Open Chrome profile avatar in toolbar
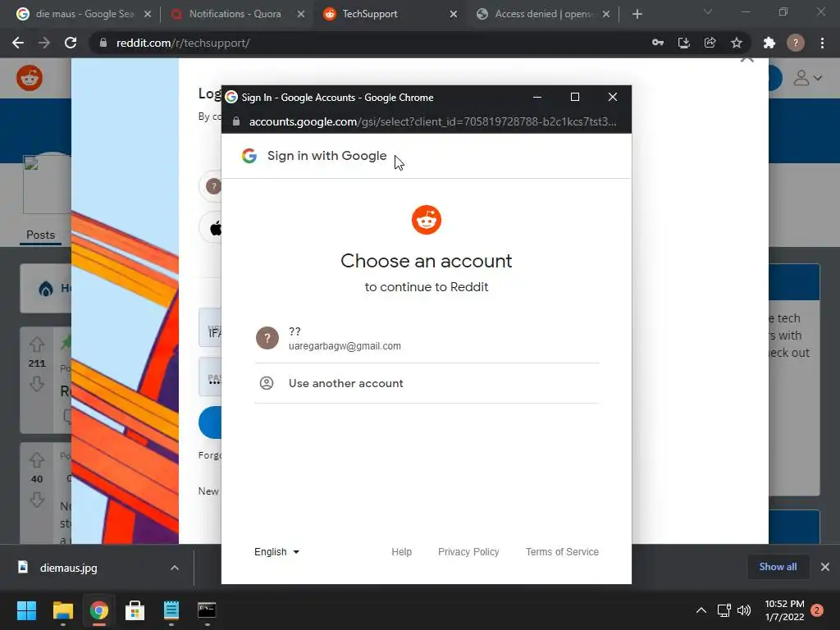 796,43
